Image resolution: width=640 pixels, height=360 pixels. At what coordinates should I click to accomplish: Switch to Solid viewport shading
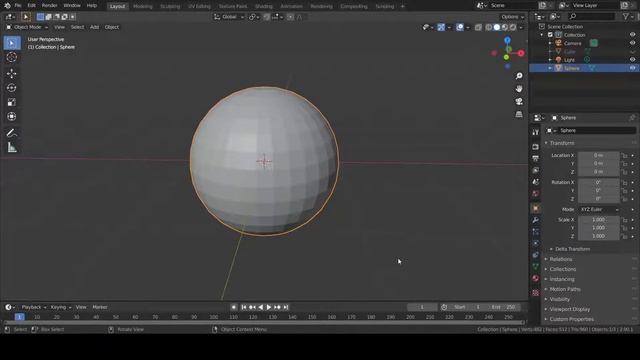pos(497,27)
